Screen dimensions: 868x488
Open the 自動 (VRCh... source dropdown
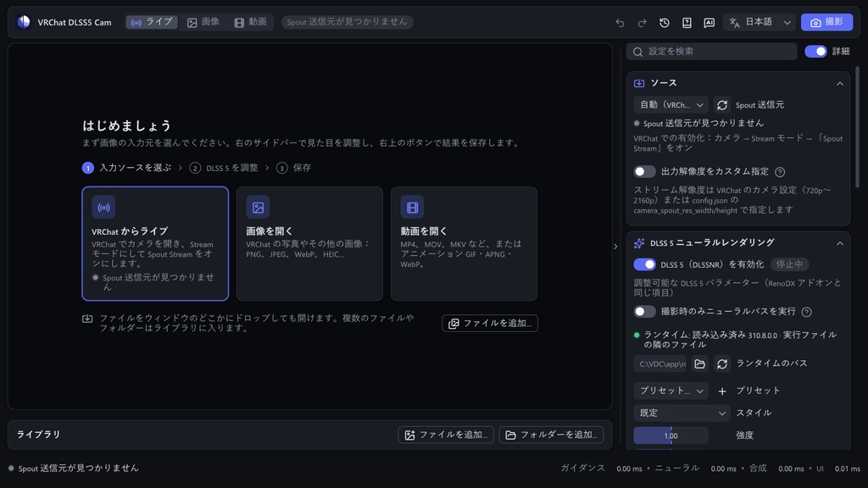[x=671, y=104]
